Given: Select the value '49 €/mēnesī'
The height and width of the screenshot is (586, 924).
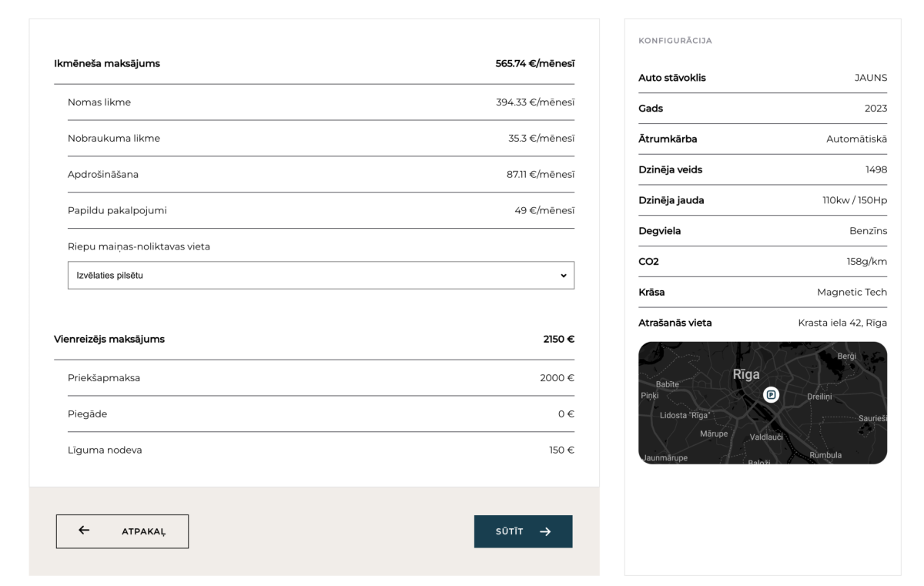Looking at the screenshot, I should pyautogui.click(x=544, y=211).
